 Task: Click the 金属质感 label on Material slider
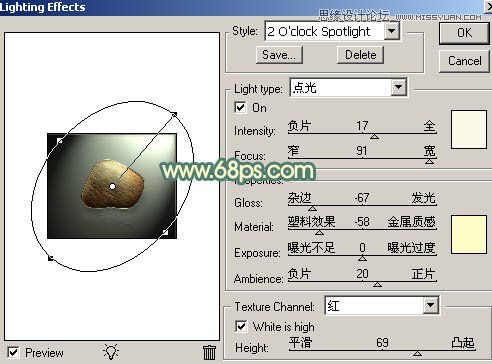412,222
